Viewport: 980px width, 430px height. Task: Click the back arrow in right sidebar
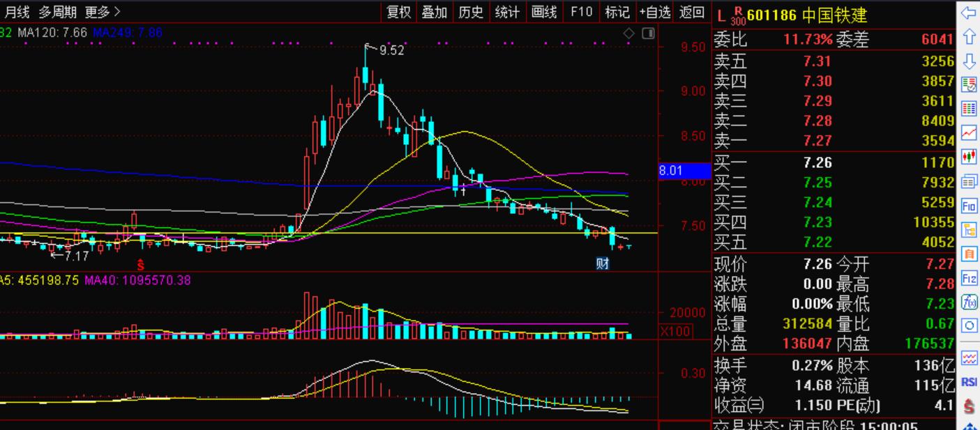pos(969,13)
